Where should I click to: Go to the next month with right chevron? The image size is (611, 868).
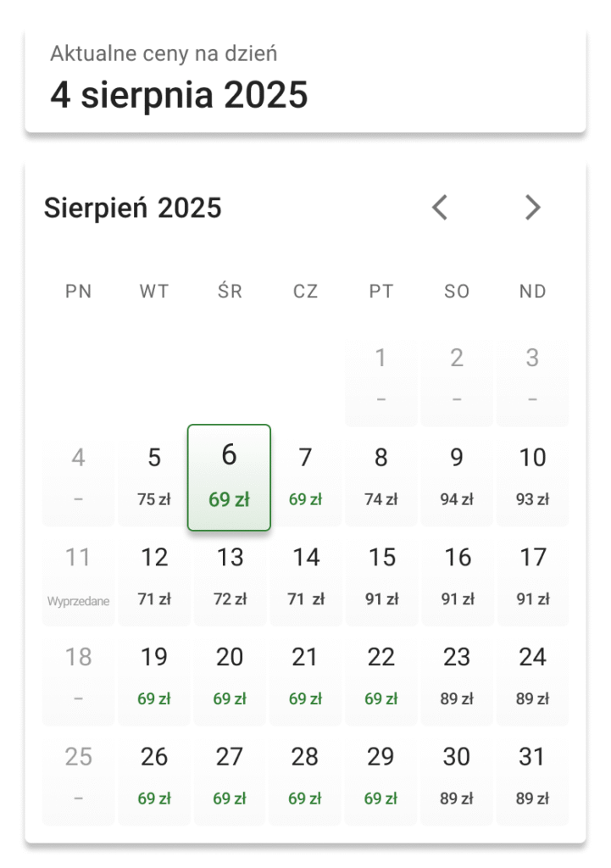pyautogui.click(x=532, y=208)
